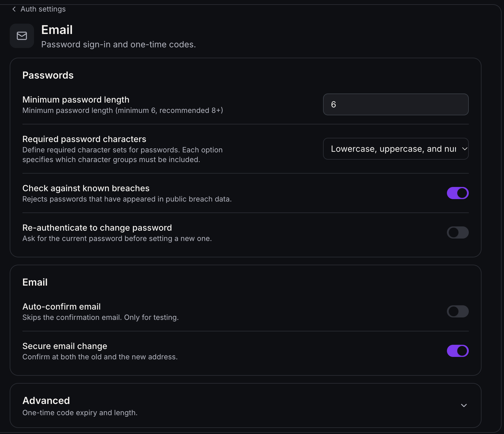Click the chevron in Required password characters dropdown

point(464,149)
